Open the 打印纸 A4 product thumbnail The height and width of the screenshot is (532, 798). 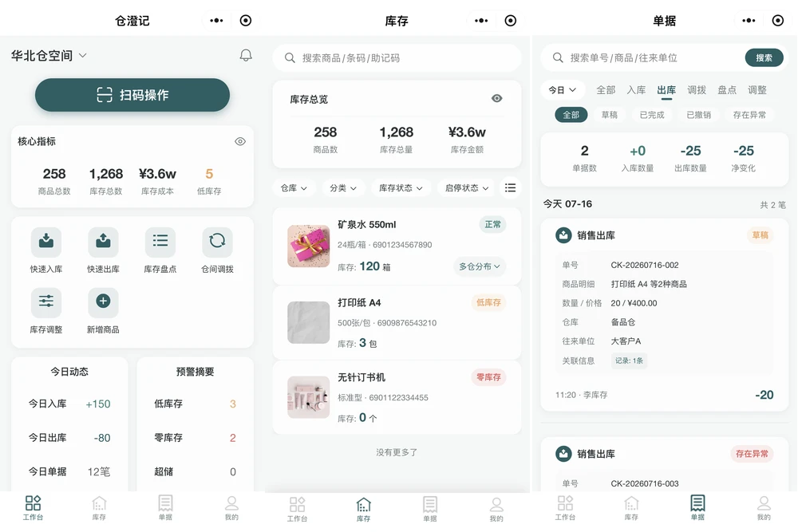point(308,322)
